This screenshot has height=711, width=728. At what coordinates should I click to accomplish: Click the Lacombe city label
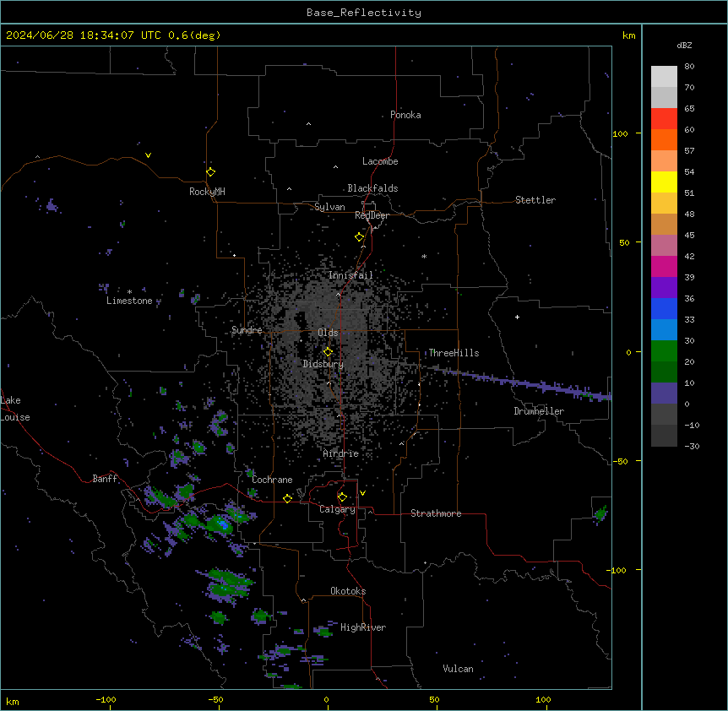[x=380, y=161]
